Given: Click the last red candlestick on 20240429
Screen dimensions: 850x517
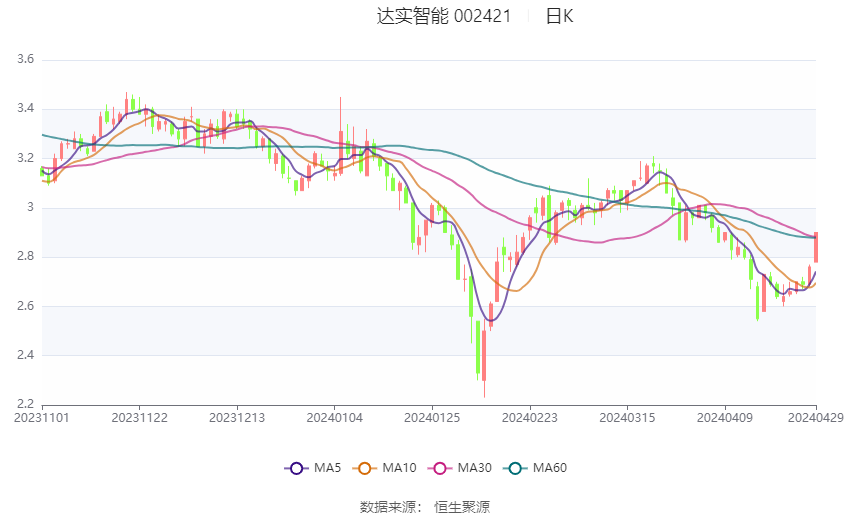Looking at the screenshot, I should point(816,247).
